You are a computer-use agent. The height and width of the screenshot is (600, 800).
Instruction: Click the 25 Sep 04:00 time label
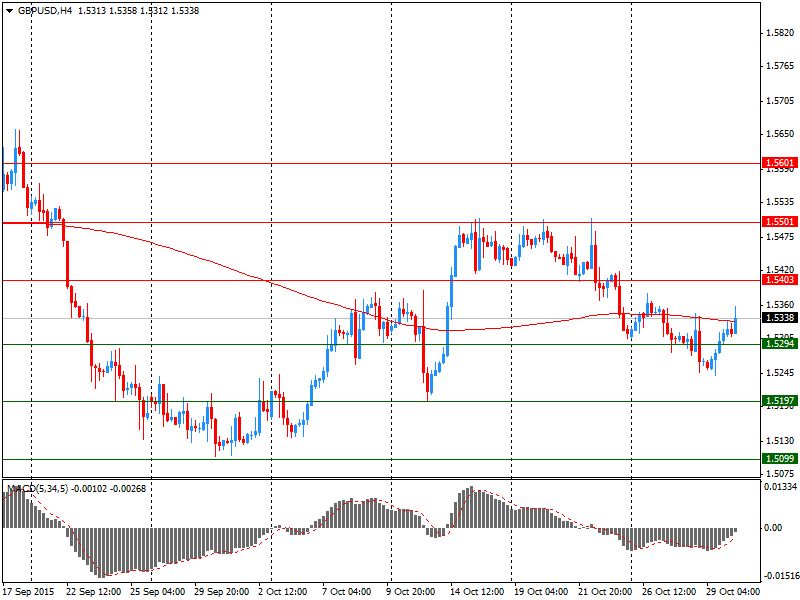[x=158, y=592]
